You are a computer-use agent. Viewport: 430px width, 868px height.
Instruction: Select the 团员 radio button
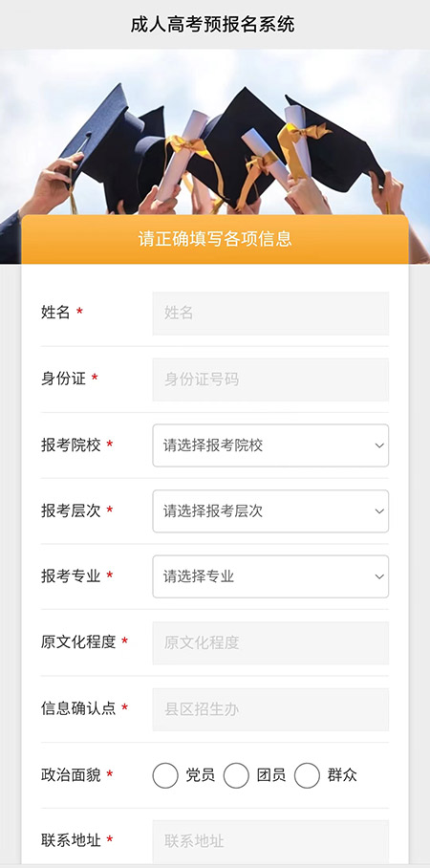[236, 775]
